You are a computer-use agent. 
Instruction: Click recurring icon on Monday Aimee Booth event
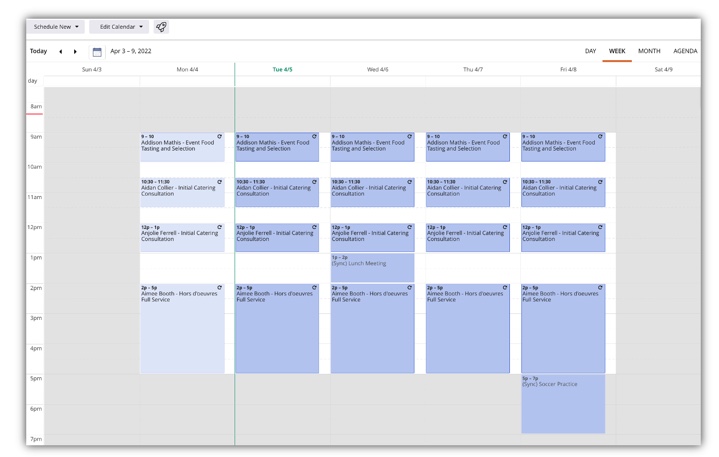coord(220,288)
